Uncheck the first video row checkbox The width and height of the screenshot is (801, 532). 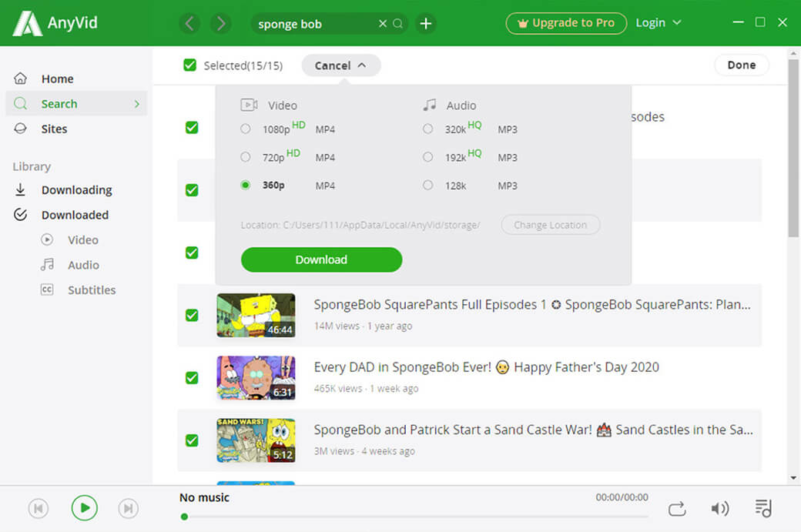click(x=192, y=127)
